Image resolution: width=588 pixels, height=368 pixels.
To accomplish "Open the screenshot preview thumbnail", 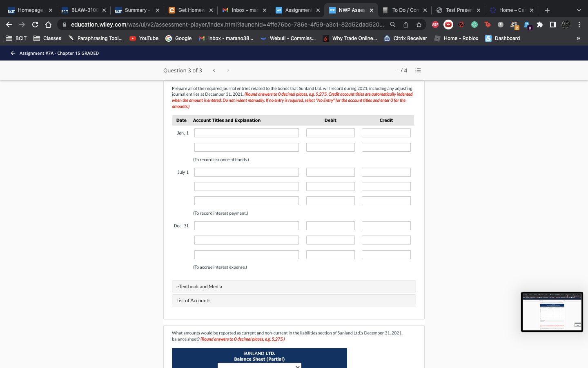I will [x=552, y=312].
